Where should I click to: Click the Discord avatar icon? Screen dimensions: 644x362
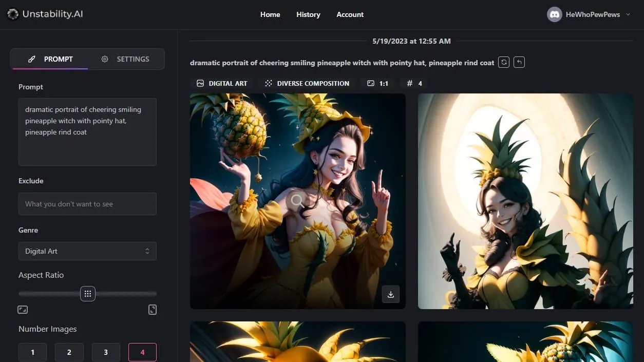[x=554, y=14]
